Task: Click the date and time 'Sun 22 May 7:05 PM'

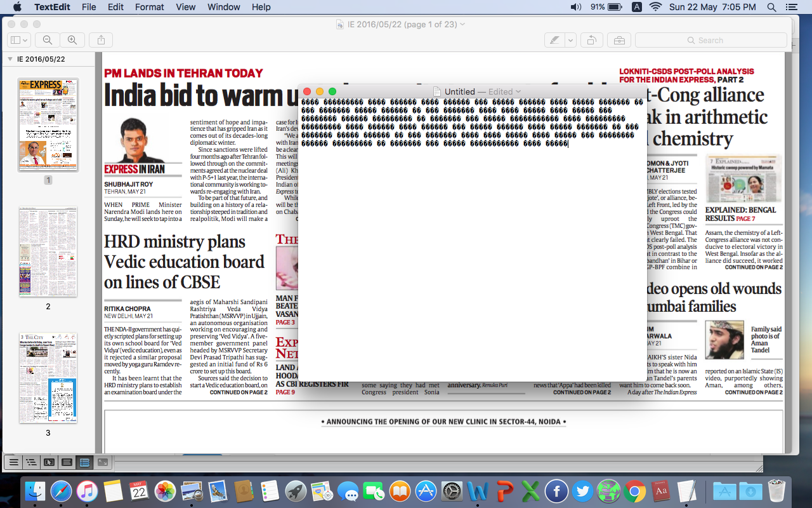Action: point(712,7)
